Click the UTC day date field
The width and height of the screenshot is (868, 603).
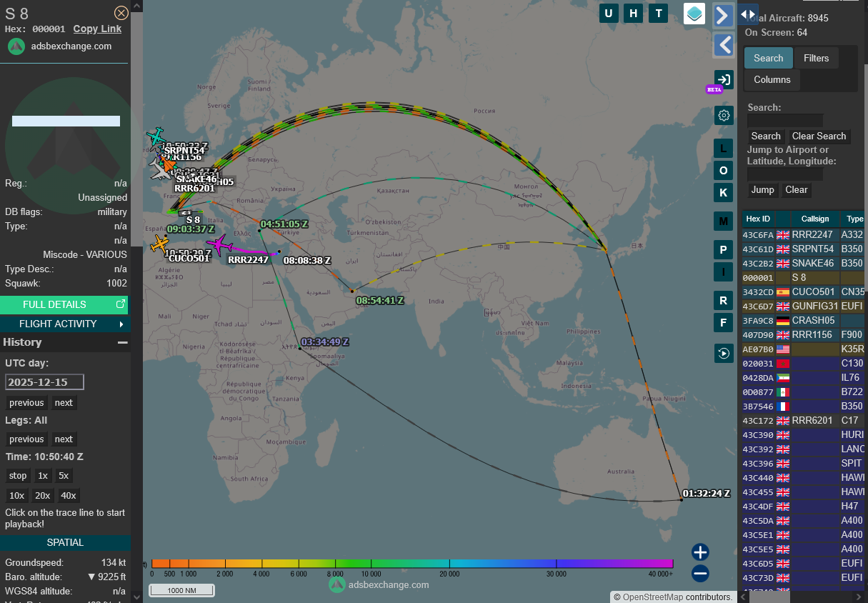[x=45, y=382]
